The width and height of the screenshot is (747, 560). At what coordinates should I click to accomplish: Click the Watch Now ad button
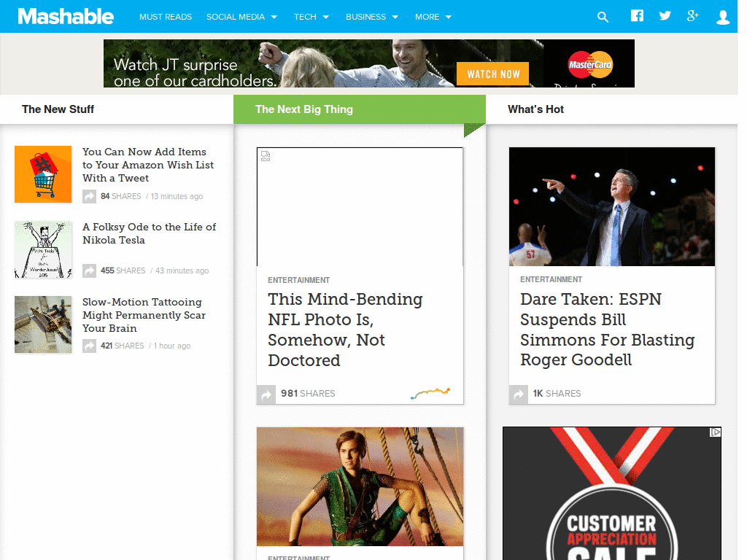point(493,74)
